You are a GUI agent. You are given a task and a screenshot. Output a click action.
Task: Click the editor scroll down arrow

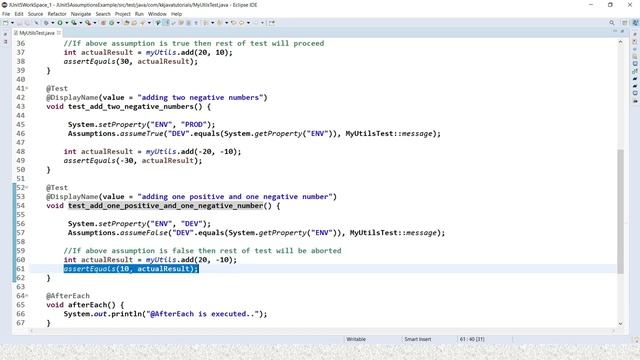[620, 324]
